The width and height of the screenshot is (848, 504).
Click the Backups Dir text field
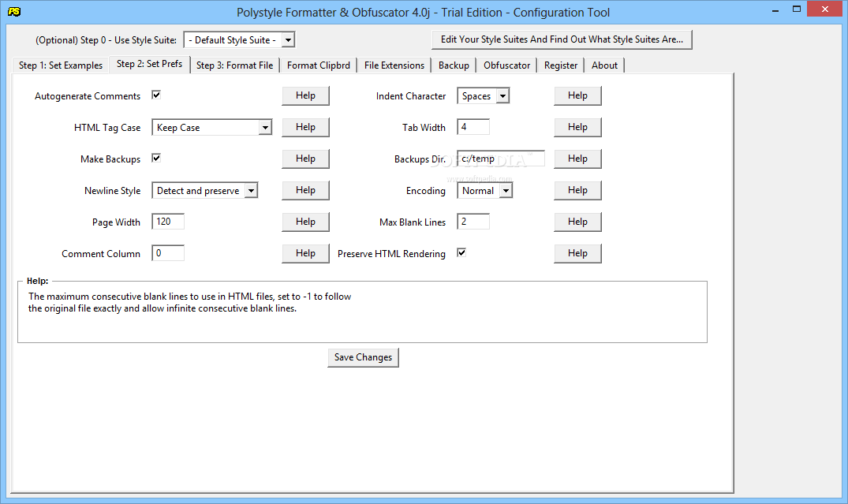(501, 159)
